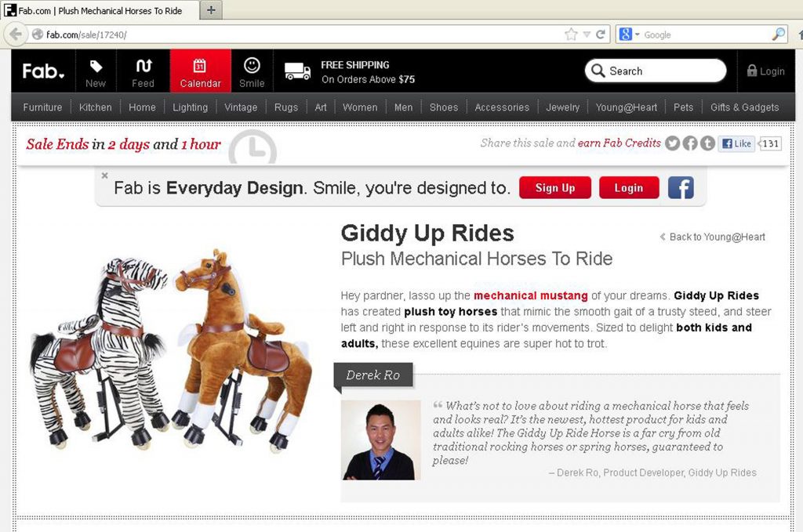Click the Facebook Like button
Image resolution: width=803 pixels, height=532 pixels.
click(736, 143)
